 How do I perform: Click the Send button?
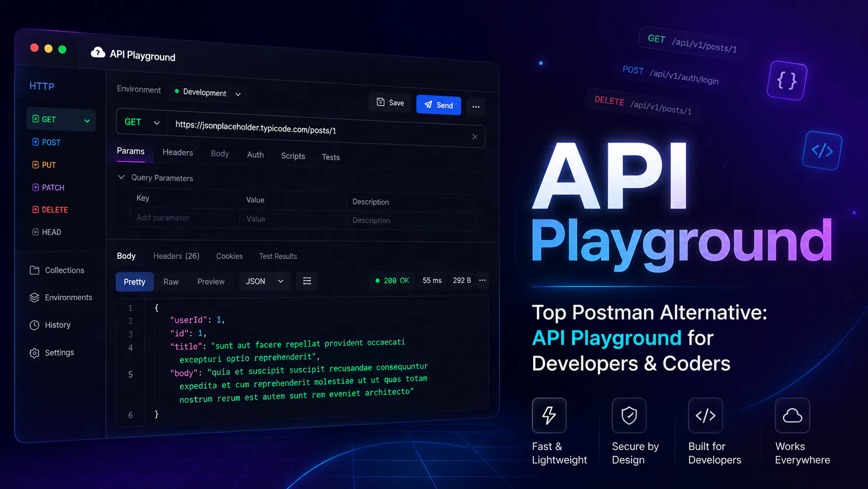pyautogui.click(x=439, y=105)
